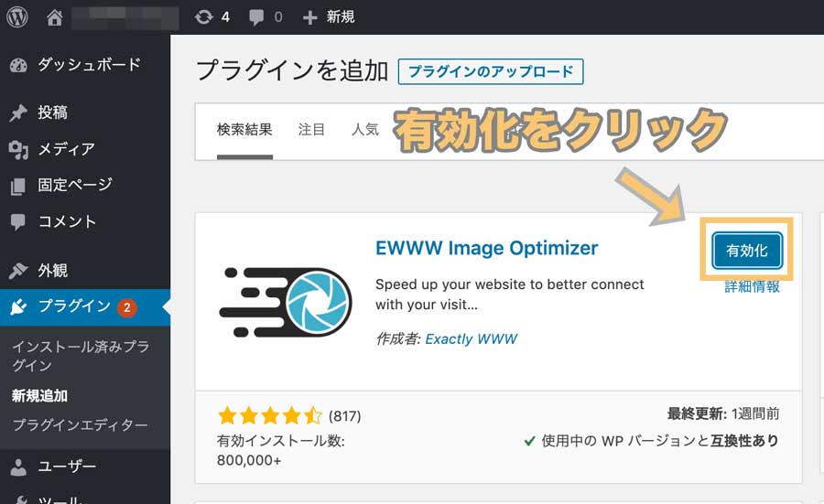Switch to the 検索結果 tab
Screen dimensions: 824x504
click(244, 130)
